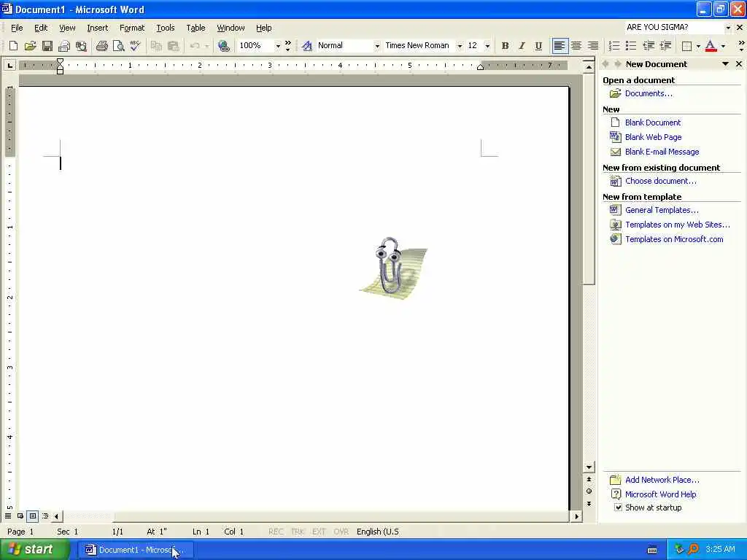Toggle Italic formatting
Viewport: 747px width, 560px height.
[522, 46]
